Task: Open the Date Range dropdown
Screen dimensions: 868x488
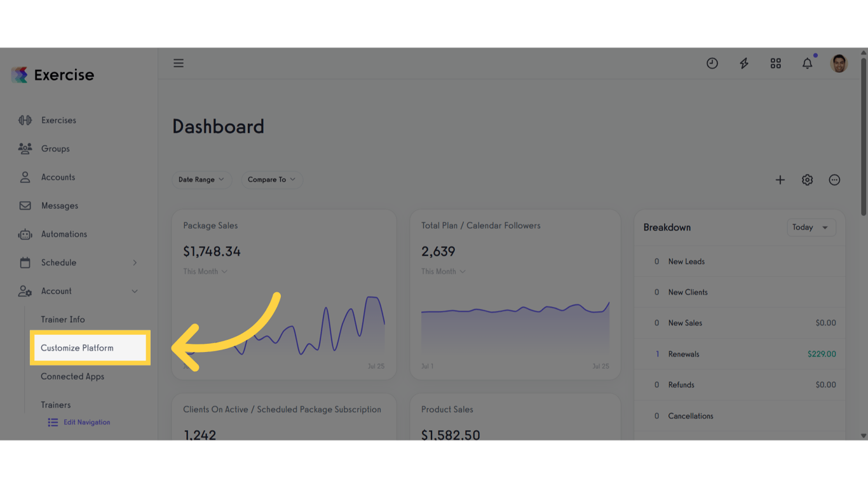Action: (201, 180)
